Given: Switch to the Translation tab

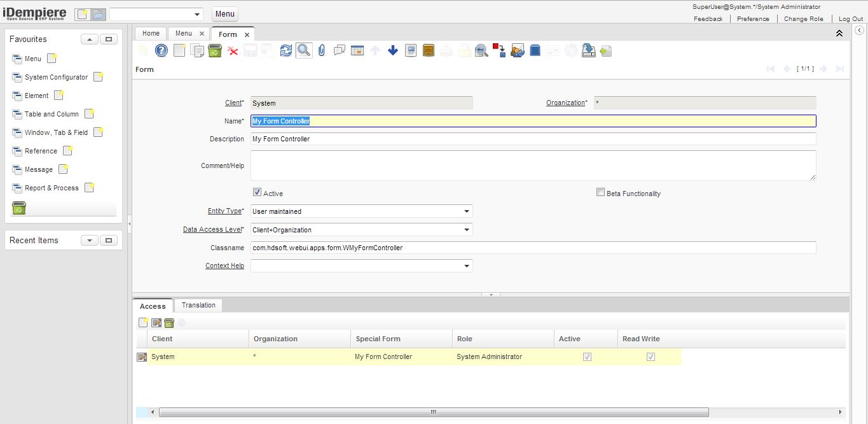Looking at the screenshot, I should point(198,306).
